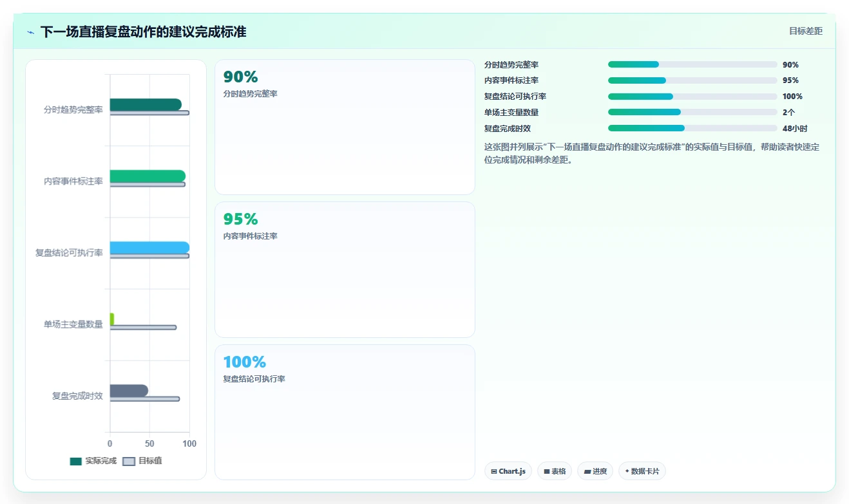This screenshot has height=504, width=849.
Task: Click the 分时趋势完整率 progress bar
Action: [x=692, y=64]
